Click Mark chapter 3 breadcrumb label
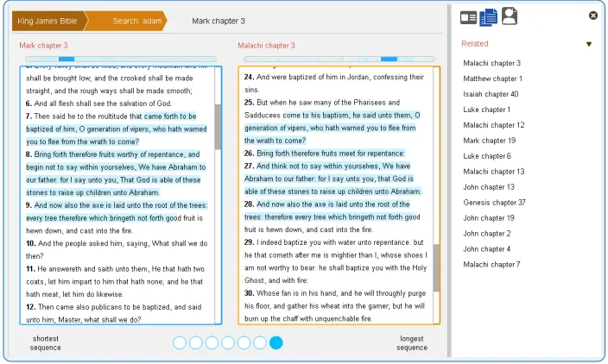 tap(218, 21)
